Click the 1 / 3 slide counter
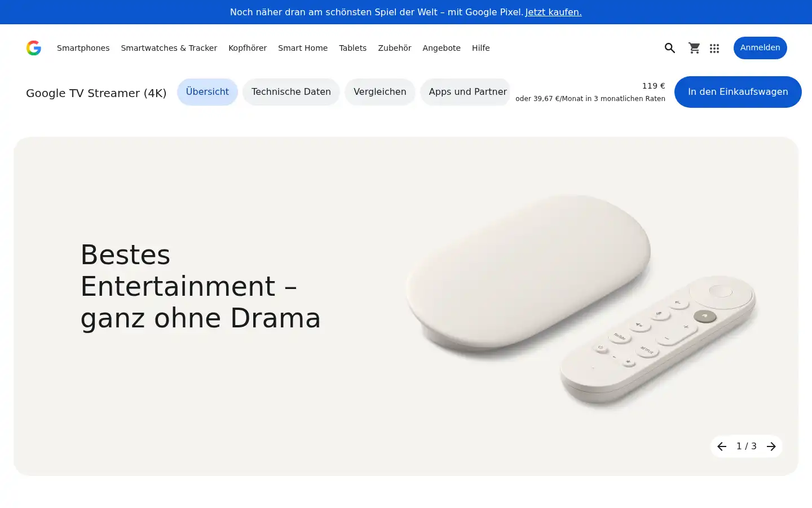 (x=747, y=446)
